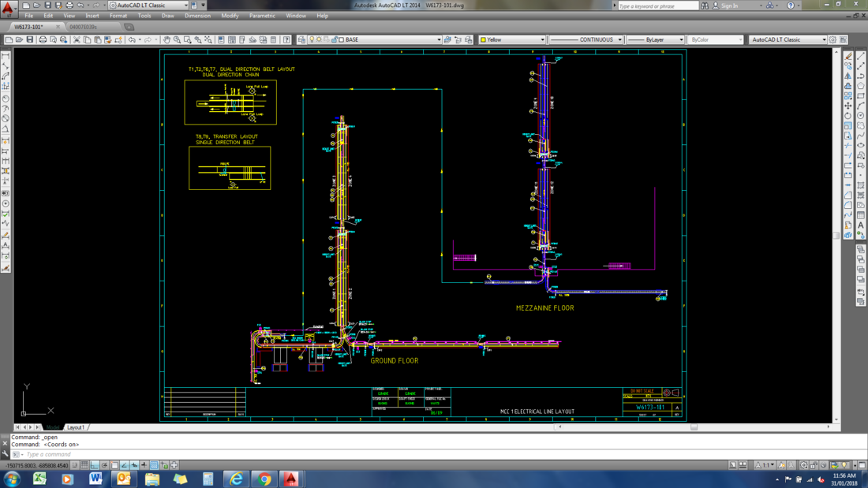Toggle Object Snap in the status bar

(114, 465)
